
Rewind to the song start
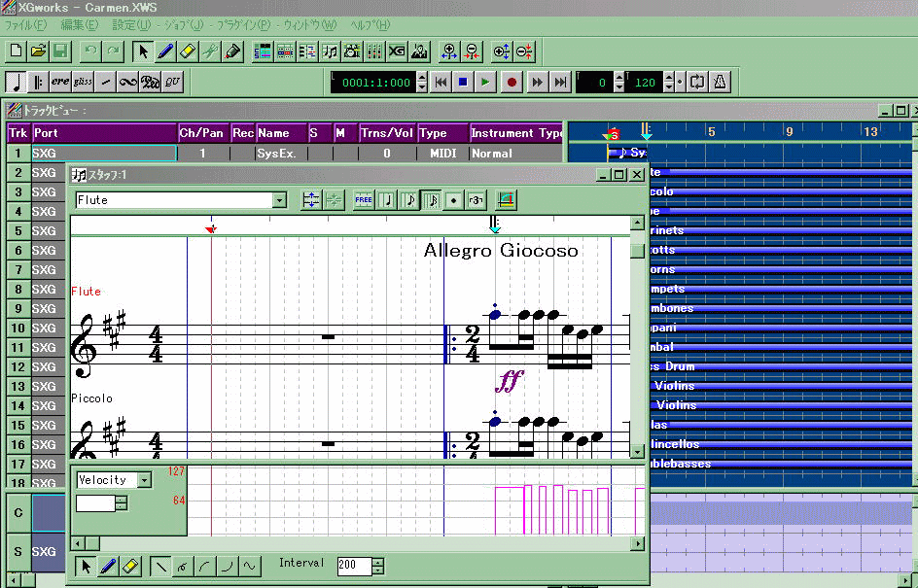pos(441,83)
